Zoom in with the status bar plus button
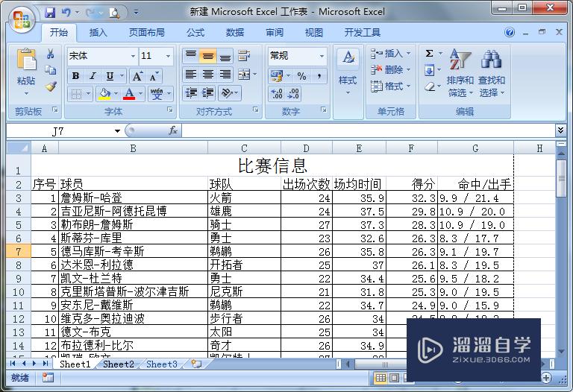The height and width of the screenshot is (392, 573). coord(546,378)
